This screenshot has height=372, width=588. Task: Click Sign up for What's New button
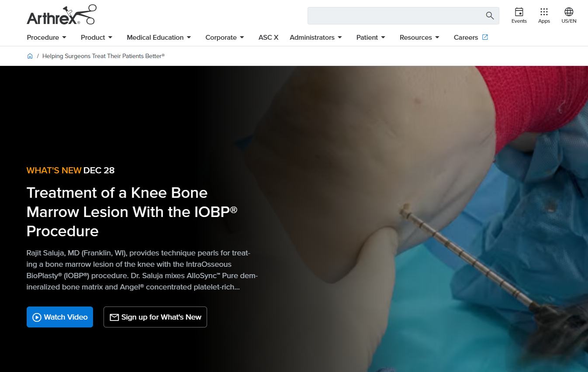click(155, 317)
